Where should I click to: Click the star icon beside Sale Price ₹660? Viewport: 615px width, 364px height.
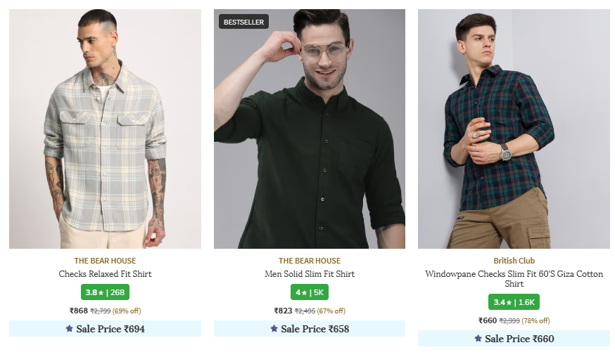(x=478, y=339)
